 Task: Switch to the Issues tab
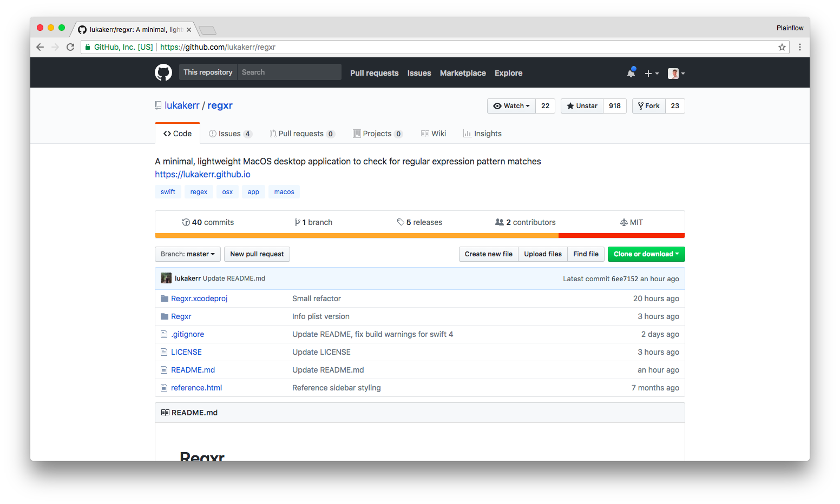point(231,134)
